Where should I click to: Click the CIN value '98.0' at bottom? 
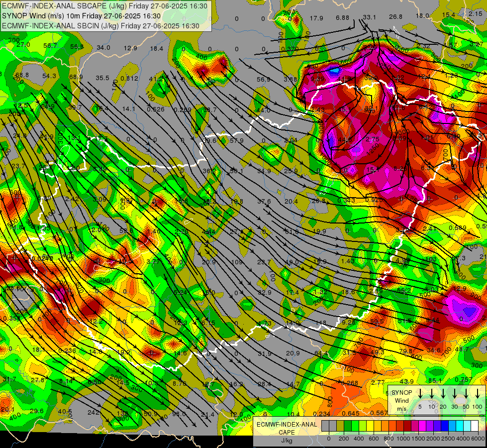(x=179, y=414)
